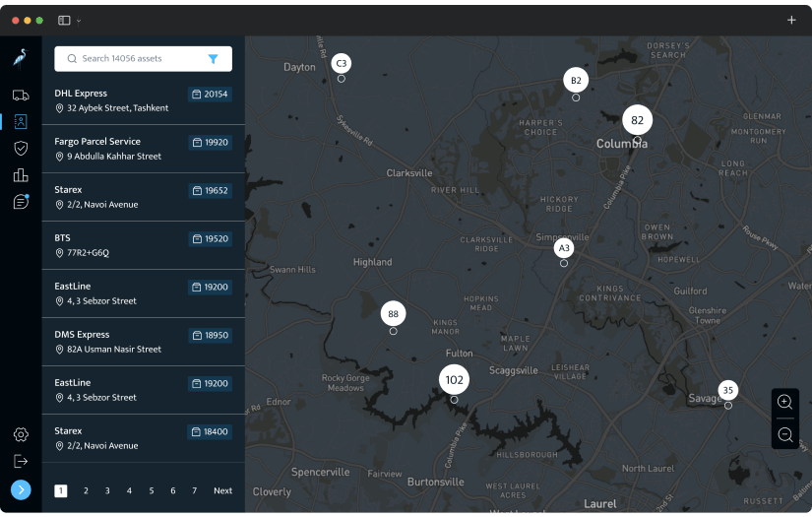The height and width of the screenshot is (517, 812).
Task: Open the messages icon with notification dot
Action: [x=21, y=202]
